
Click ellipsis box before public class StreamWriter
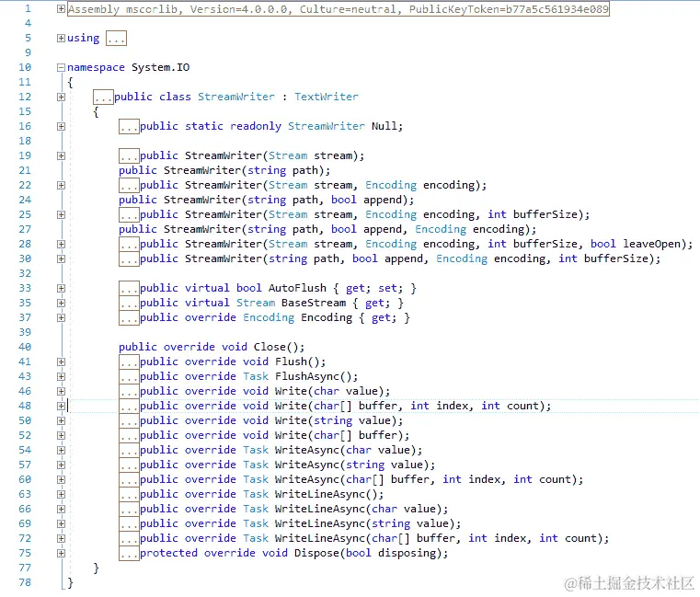[103, 98]
